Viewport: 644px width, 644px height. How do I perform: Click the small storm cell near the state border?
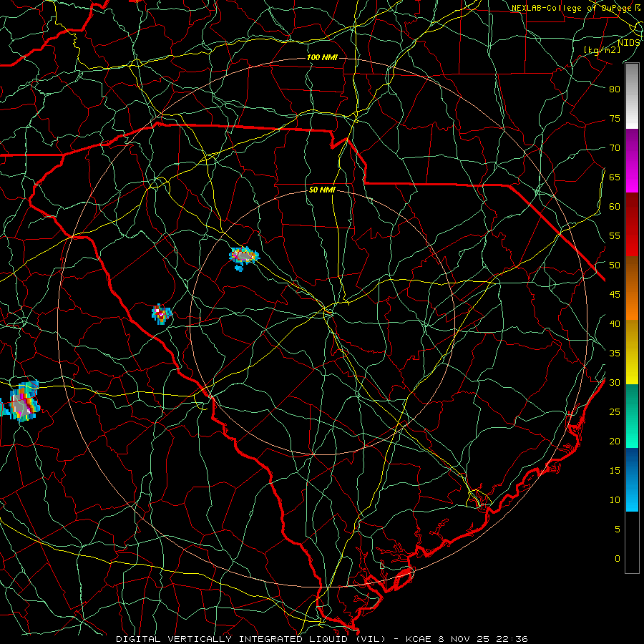(162, 314)
